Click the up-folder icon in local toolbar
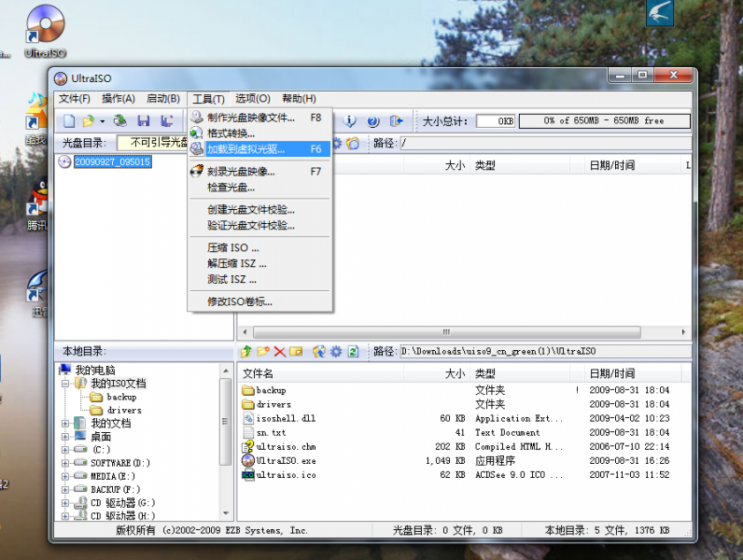The height and width of the screenshot is (560, 743). [x=245, y=352]
